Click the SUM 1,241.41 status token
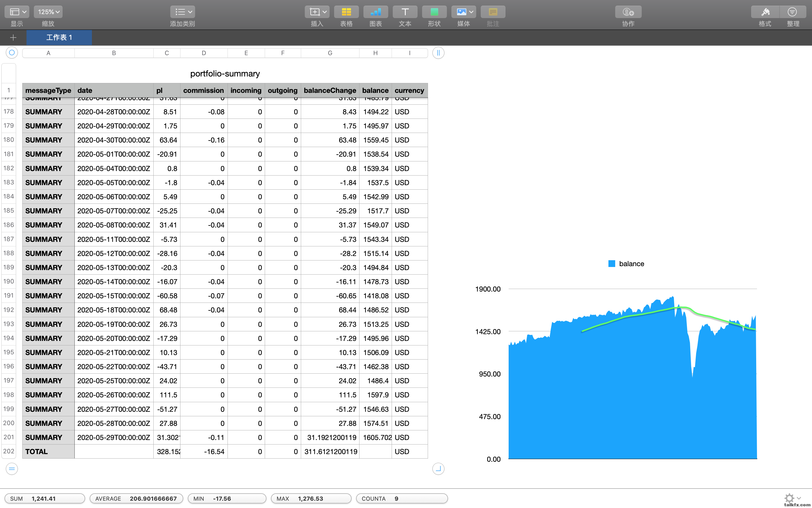This screenshot has height=508, width=812. coord(45,499)
